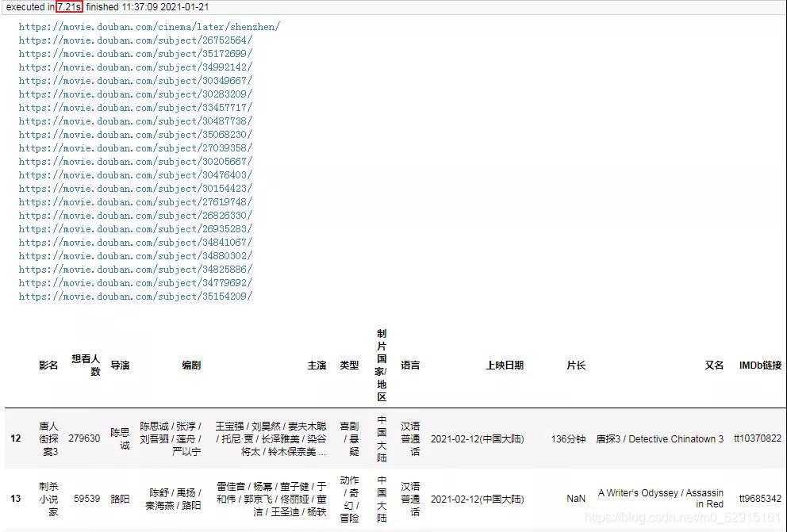Open the subject/30283209 link

(136, 94)
